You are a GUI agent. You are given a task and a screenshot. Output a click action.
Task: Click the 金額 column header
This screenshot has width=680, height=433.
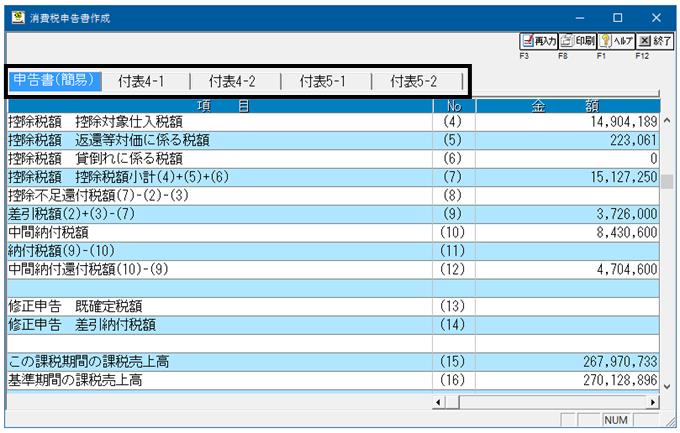[x=568, y=106]
